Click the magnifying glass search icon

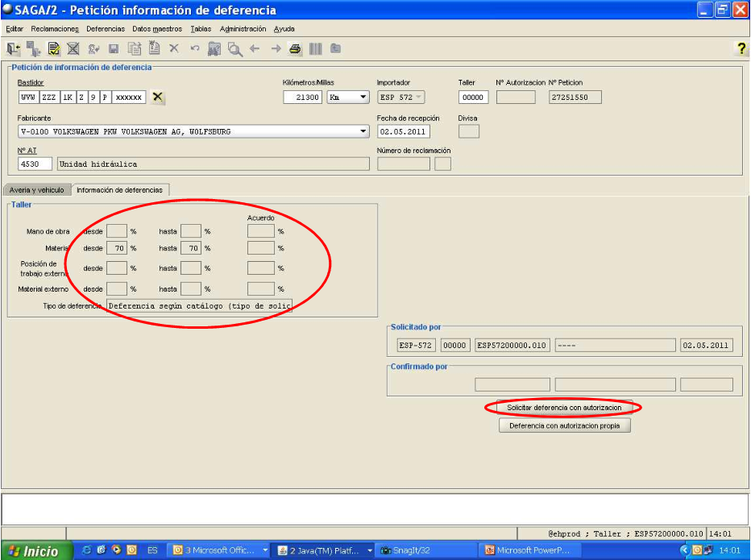pyautogui.click(x=234, y=49)
